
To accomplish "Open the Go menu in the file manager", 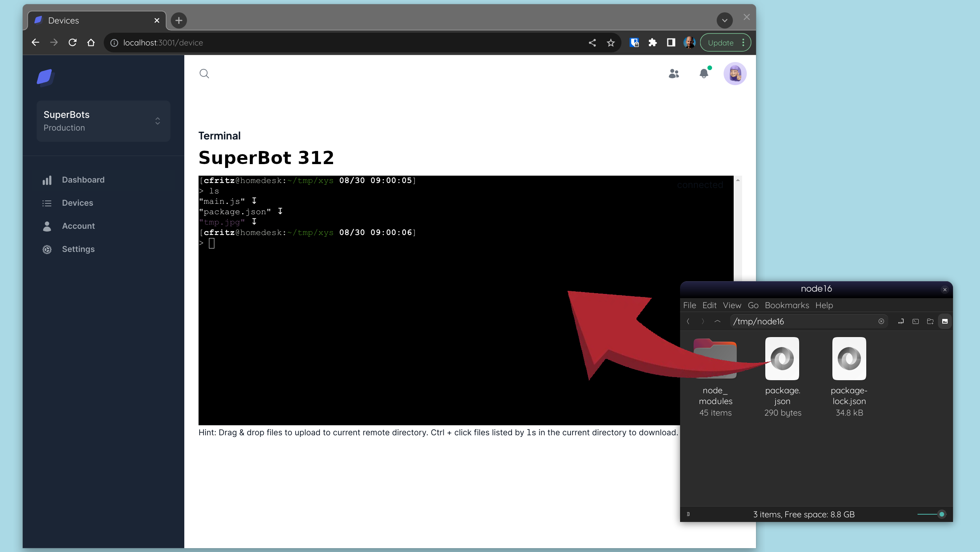I will point(753,305).
